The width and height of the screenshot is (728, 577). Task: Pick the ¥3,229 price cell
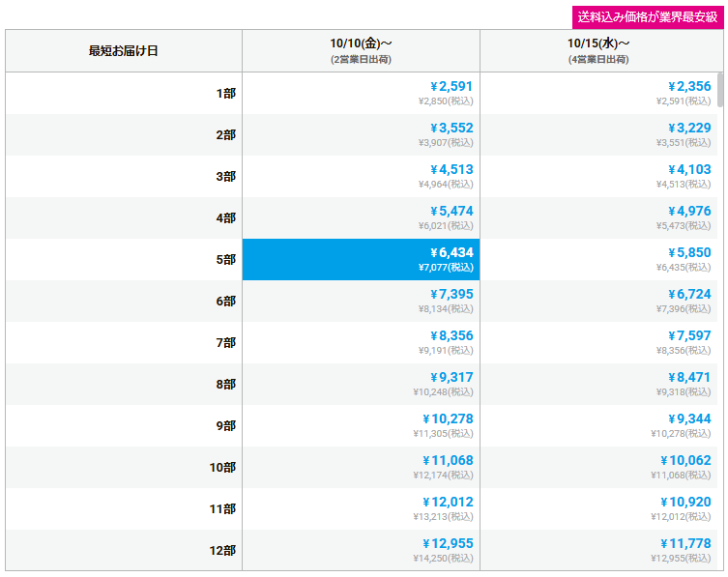[597, 134]
